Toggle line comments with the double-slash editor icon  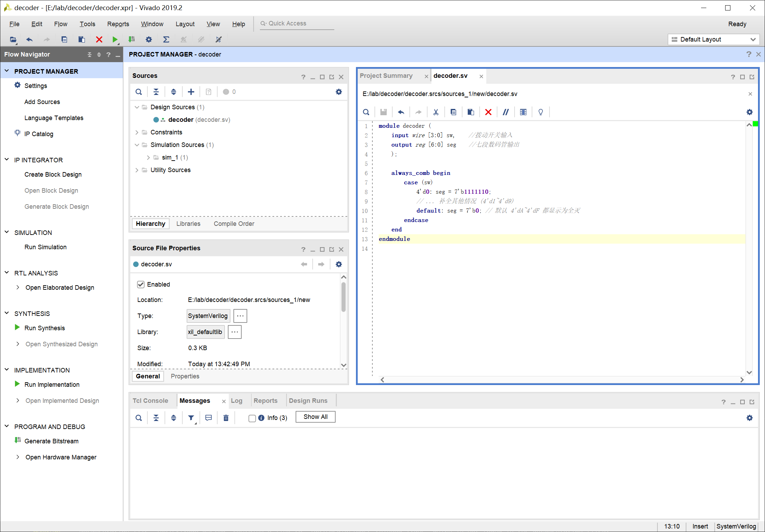pyautogui.click(x=505, y=112)
